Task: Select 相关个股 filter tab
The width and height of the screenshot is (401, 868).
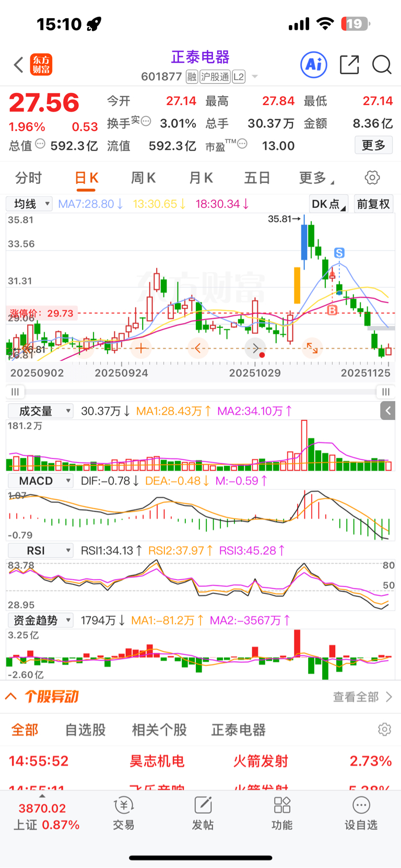Action: point(159,730)
